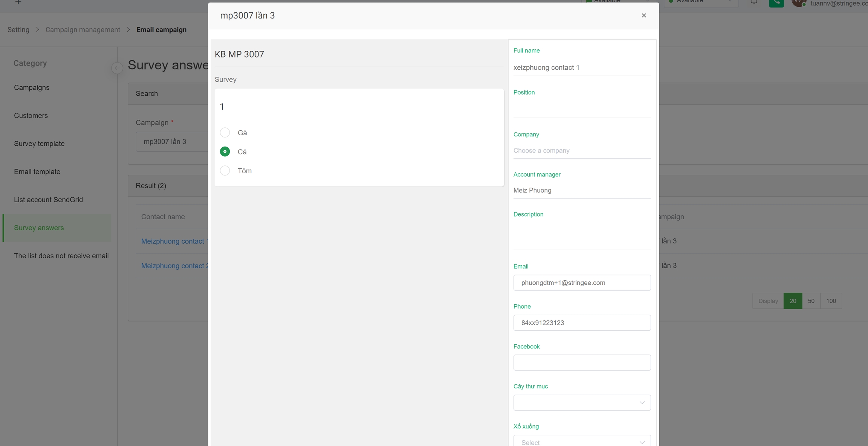Image resolution: width=868 pixels, height=446 pixels.
Task: Open the Choose a company selector
Action: click(582, 151)
